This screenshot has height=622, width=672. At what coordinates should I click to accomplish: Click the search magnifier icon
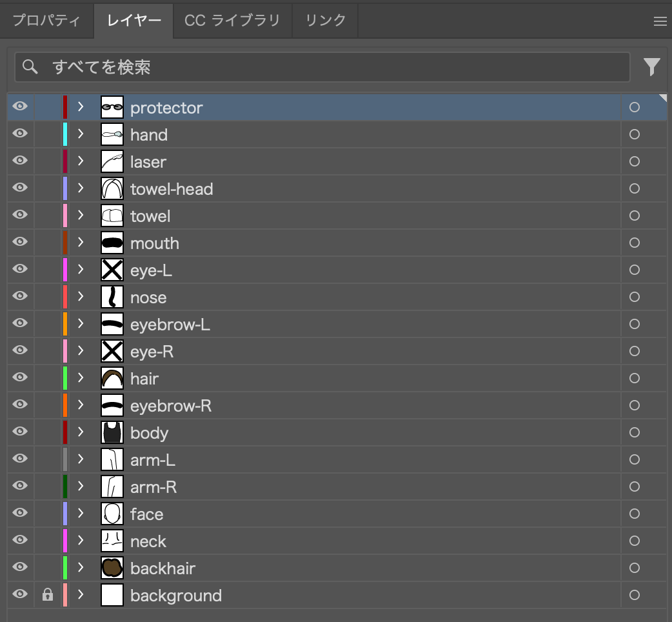coord(30,66)
